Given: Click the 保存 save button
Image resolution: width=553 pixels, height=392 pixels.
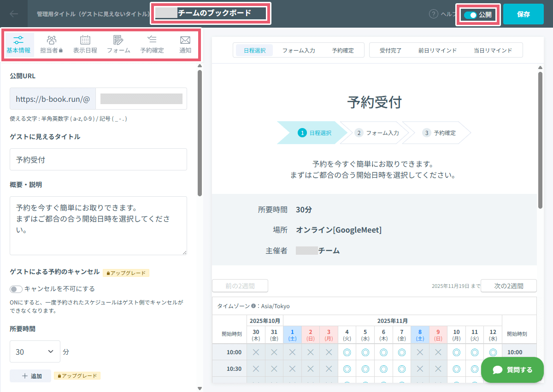Looking at the screenshot, I should coord(523,14).
